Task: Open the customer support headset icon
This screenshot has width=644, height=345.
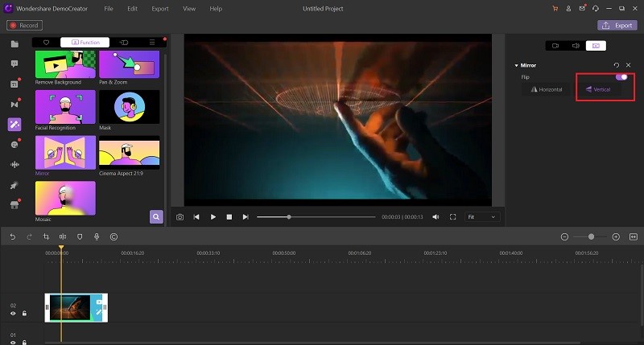Action: pyautogui.click(x=596, y=9)
